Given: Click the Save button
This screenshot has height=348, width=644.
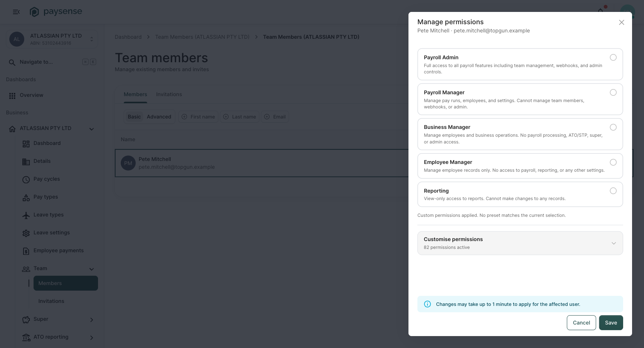Looking at the screenshot, I should [611, 323].
